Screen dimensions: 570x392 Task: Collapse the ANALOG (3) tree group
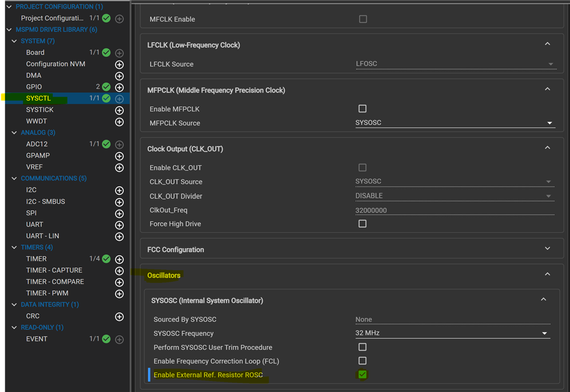[14, 133]
